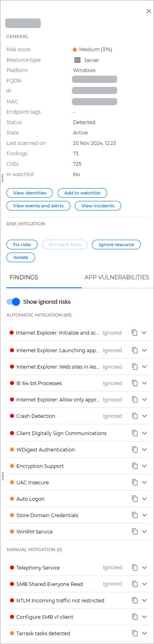Expand Configure SMB v1 client details
154x644 pixels.
144,617
